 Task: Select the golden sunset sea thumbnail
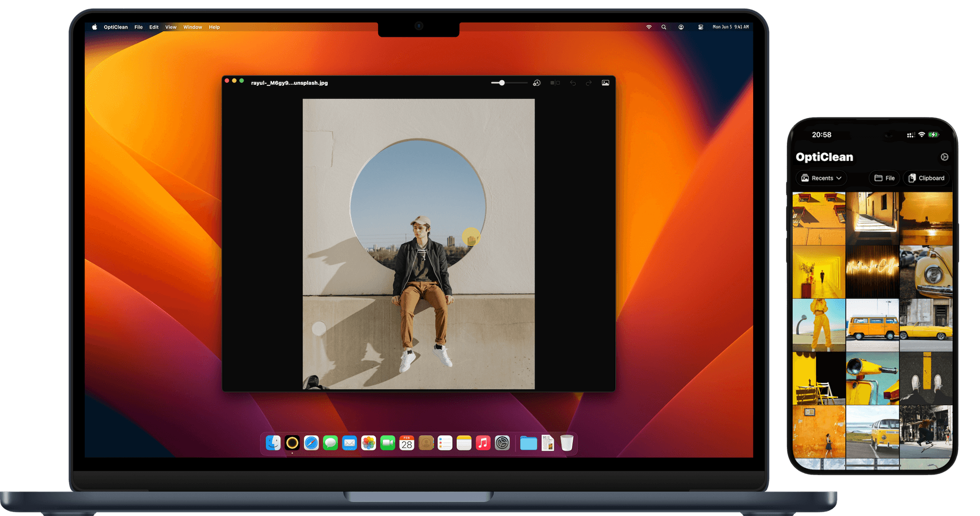pos(926,219)
